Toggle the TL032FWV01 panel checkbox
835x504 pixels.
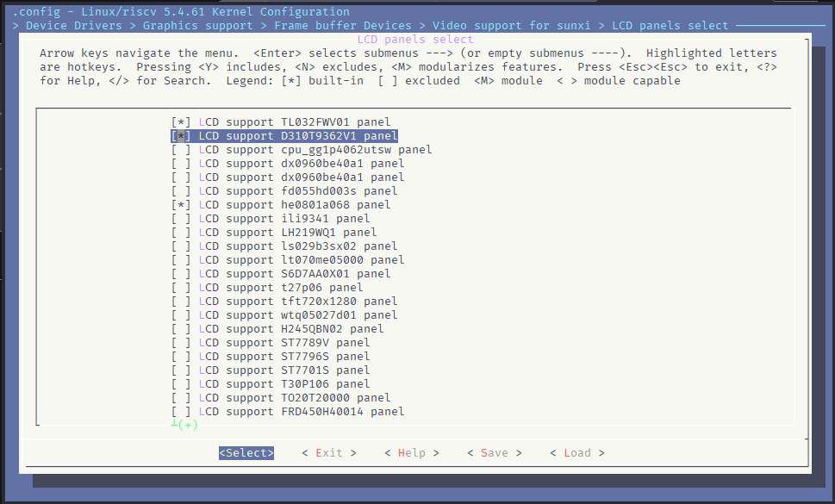181,122
